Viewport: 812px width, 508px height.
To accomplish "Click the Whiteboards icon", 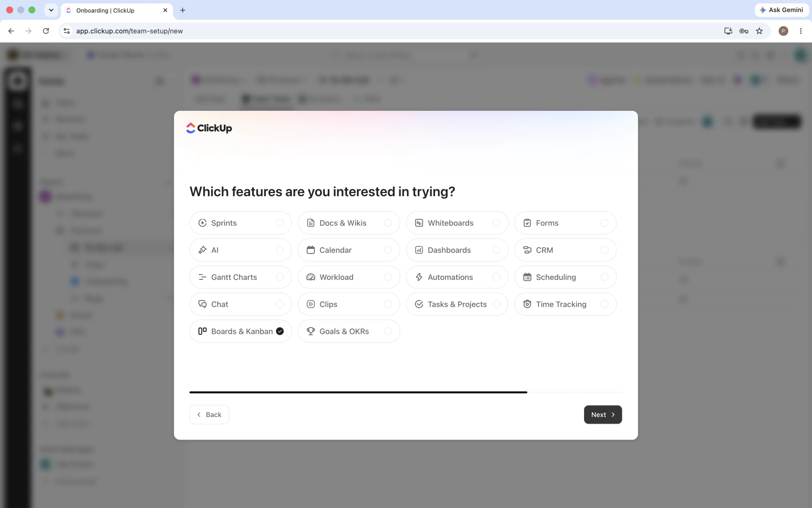I will point(419,223).
